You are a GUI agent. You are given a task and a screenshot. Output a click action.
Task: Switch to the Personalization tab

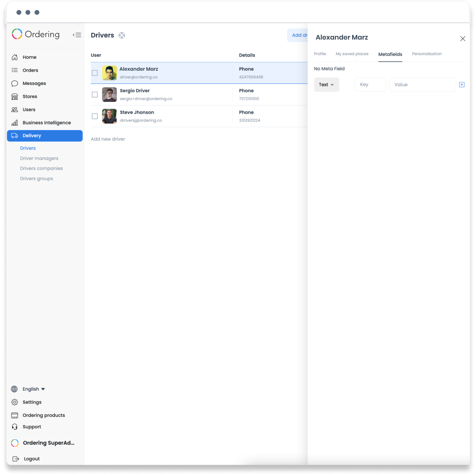[426, 54]
